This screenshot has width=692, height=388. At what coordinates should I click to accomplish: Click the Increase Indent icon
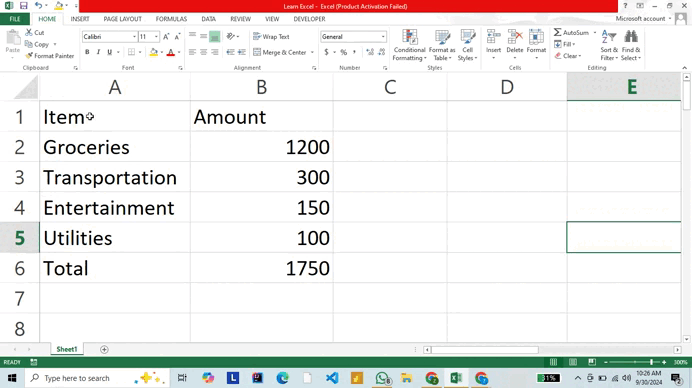[241, 52]
